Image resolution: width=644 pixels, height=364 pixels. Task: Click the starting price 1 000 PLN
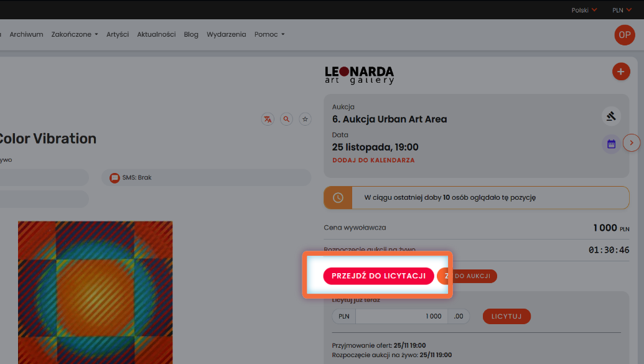tap(611, 228)
